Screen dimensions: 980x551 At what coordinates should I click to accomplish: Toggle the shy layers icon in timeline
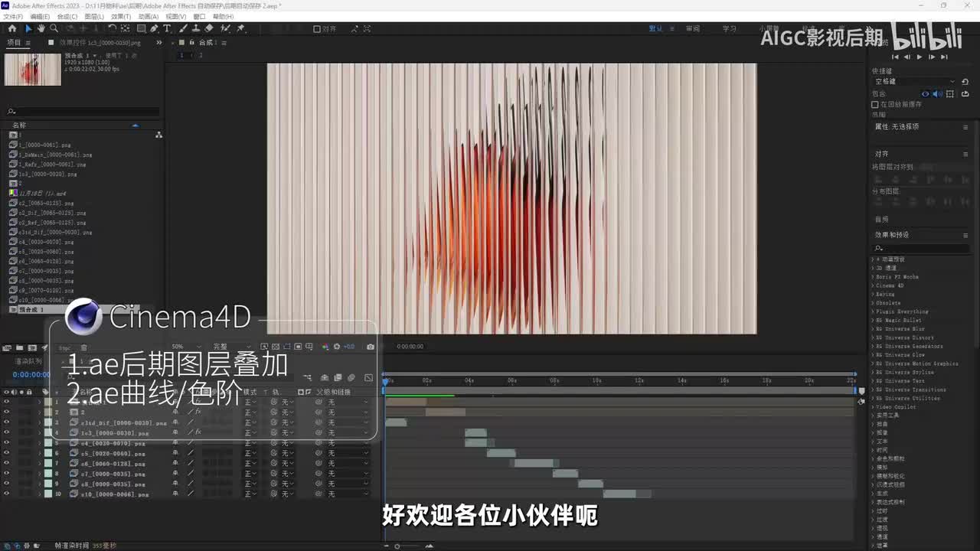325,377
